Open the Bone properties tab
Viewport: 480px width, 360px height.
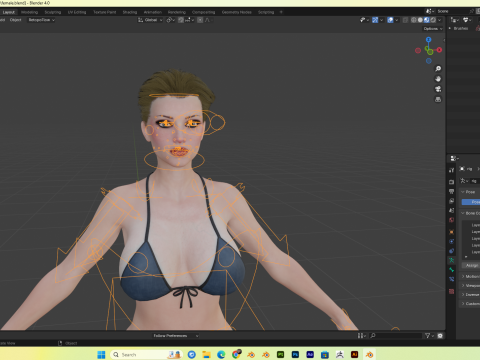coord(451,270)
